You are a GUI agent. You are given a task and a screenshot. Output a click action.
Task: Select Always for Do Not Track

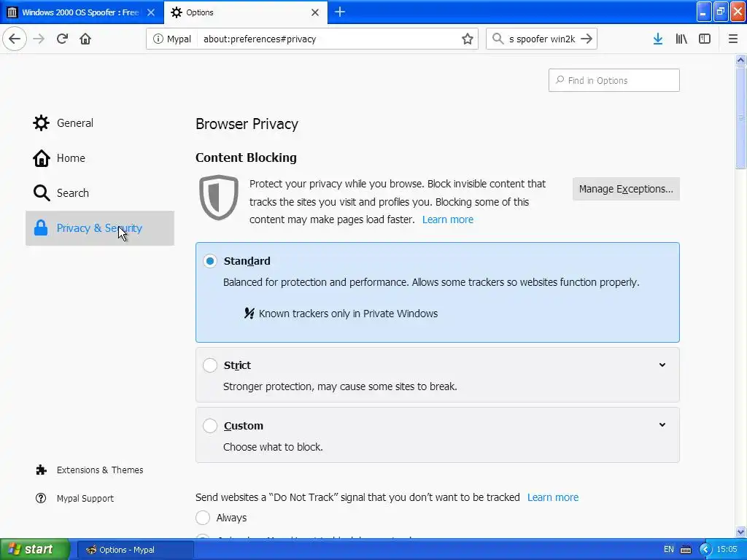[x=203, y=518]
